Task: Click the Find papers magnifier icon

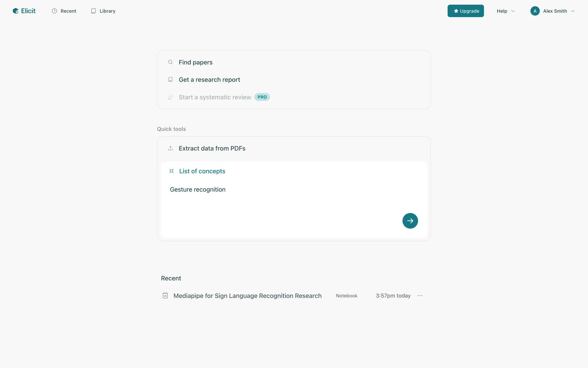Action: point(171,62)
